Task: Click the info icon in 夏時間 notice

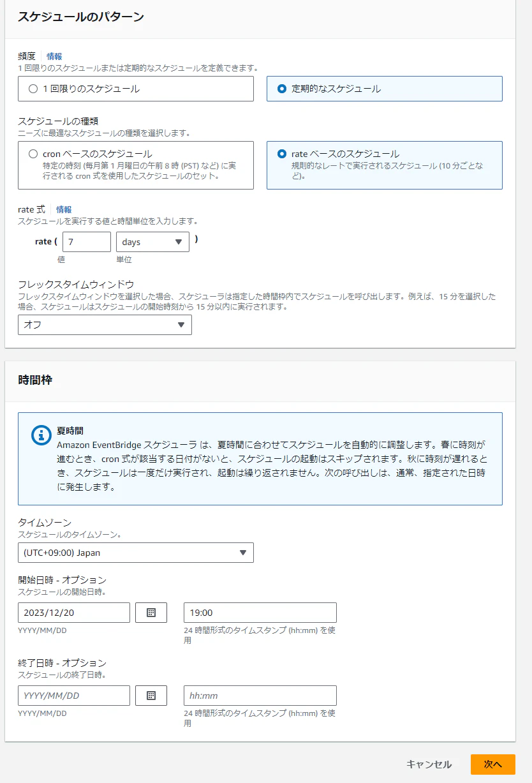Action: [41, 435]
